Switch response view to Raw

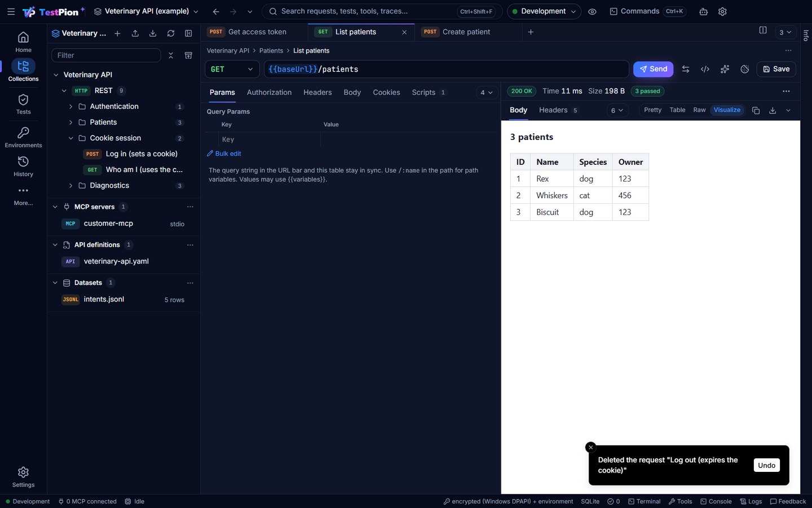(699, 110)
